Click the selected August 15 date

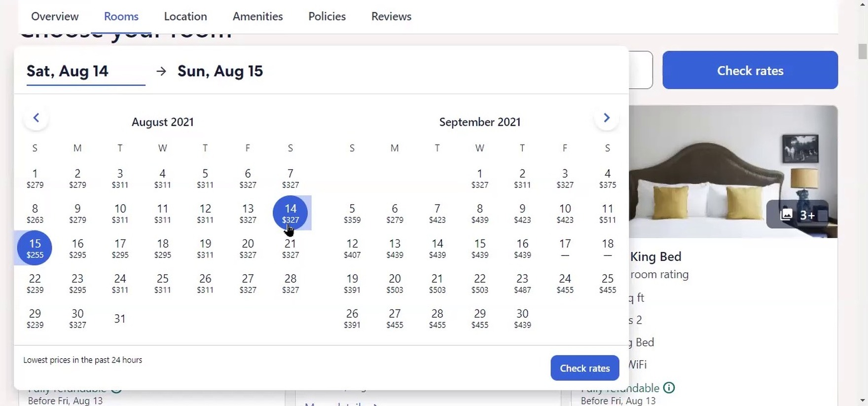(x=35, y=248)
